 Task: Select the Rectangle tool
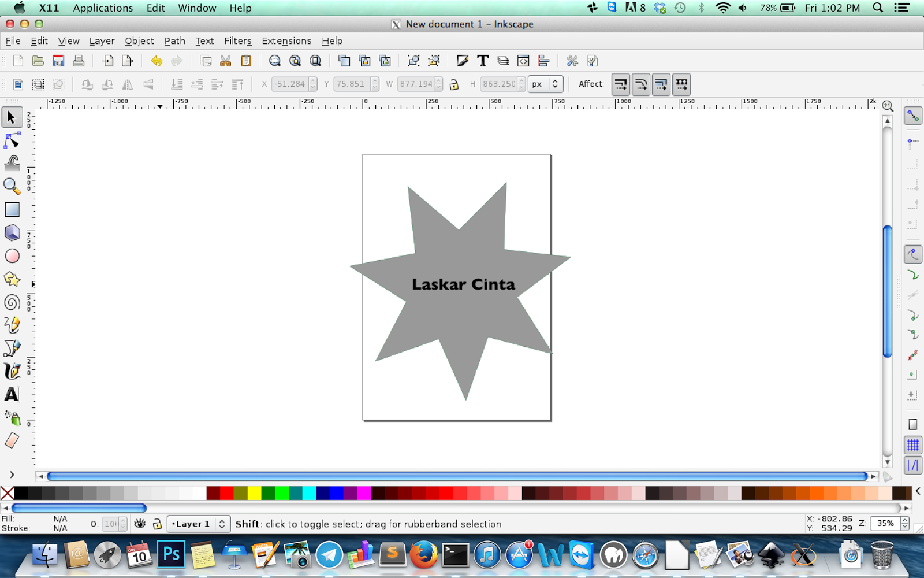[x=12, y=209]
